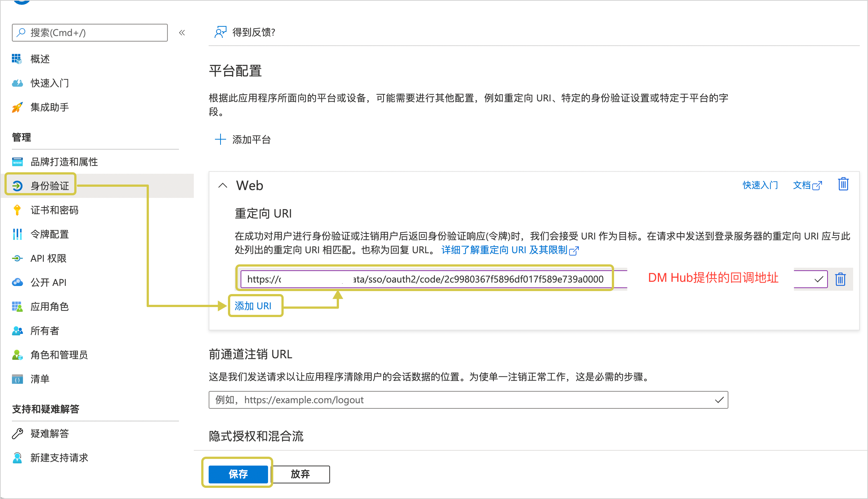The image size is (868, 499).
Task: Click the 保存 save button
Action: 238,474
